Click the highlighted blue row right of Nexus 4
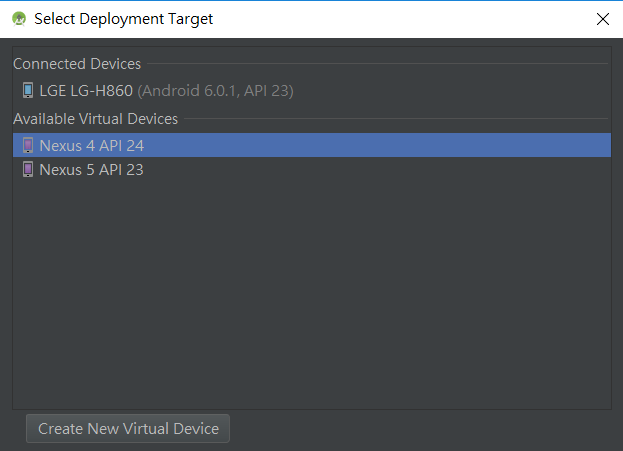 (x=377, y=145)
